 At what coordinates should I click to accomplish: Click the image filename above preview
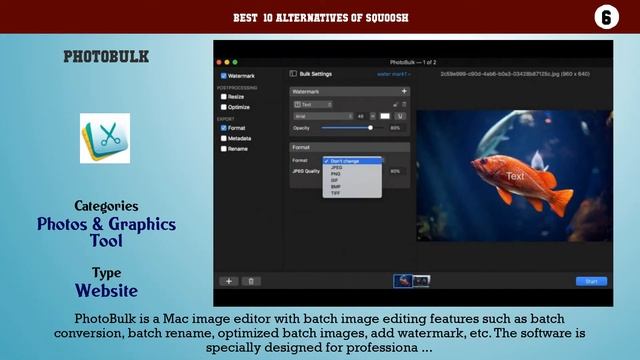pyautogui.click(x=515, y=74)
